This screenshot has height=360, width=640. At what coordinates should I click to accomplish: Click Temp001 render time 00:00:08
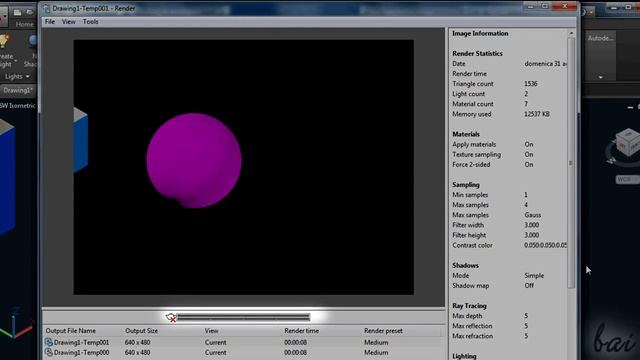[295, 342]
